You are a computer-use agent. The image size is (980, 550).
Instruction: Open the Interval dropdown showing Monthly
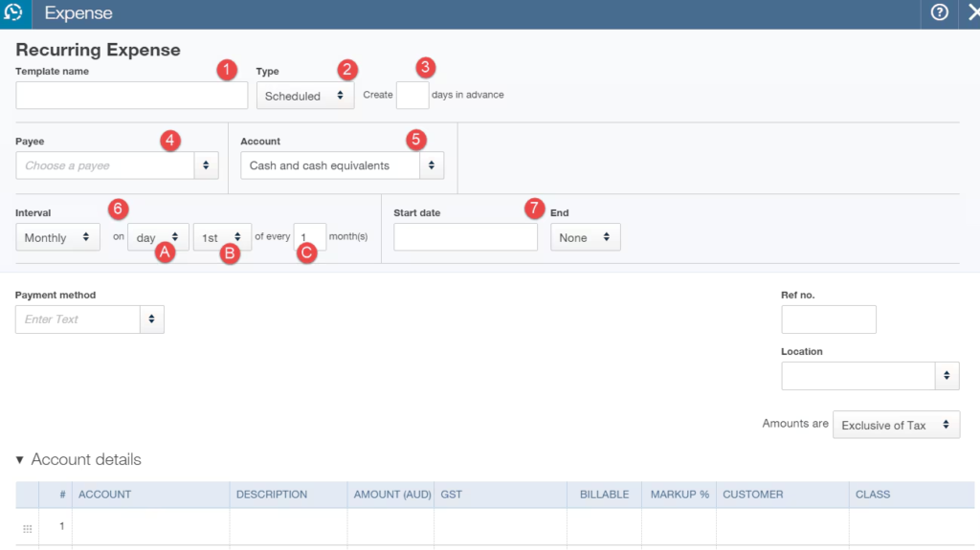(x=57, y=237)
